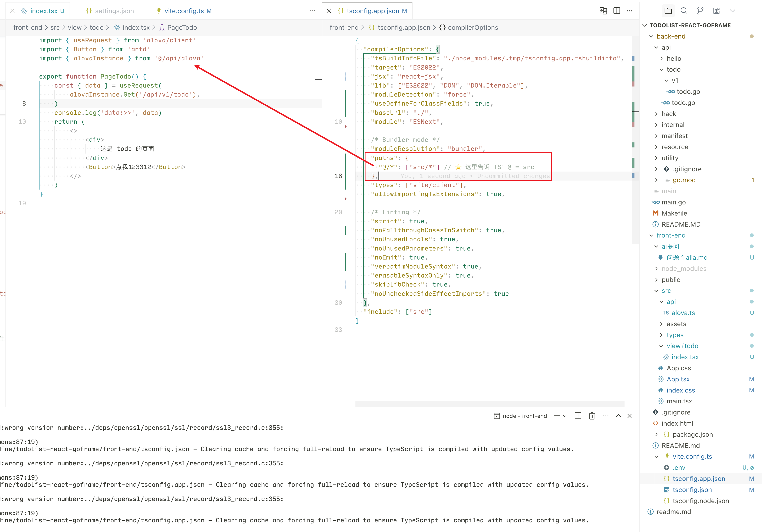Open the Extensions view icon
762x532 pixels.
click(717, 11)
